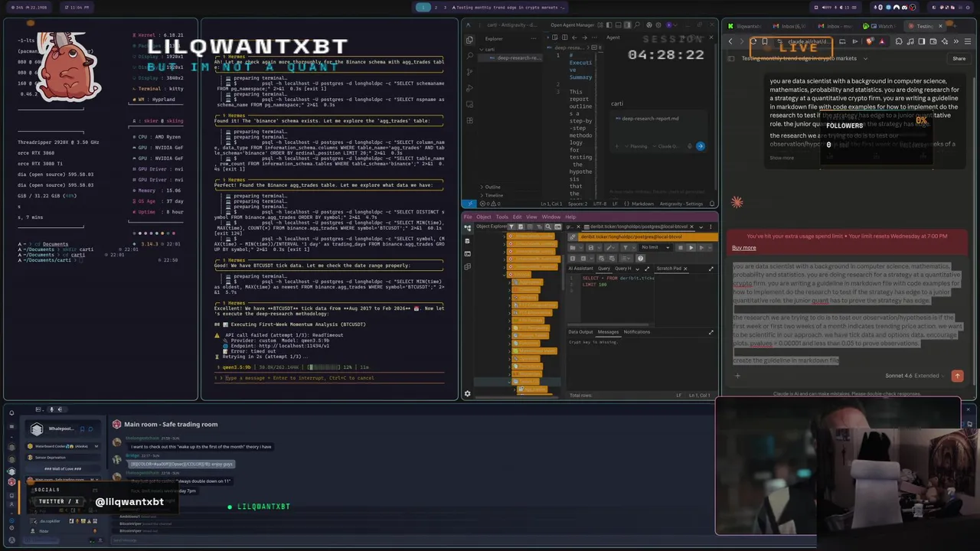Open the browser hamburger menu
This screenshot has width=980, height=551.
click(968, 41)
